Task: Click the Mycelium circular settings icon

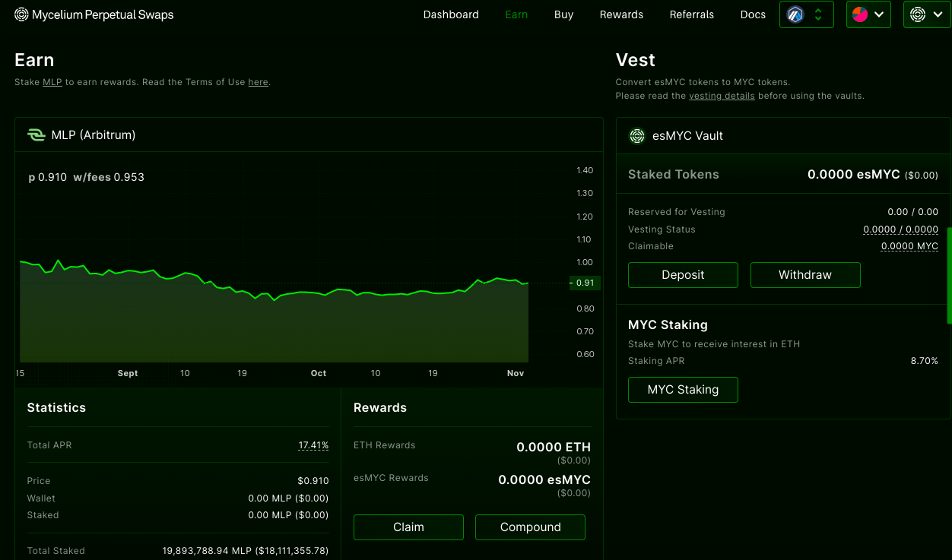Action: click(917, 14)
